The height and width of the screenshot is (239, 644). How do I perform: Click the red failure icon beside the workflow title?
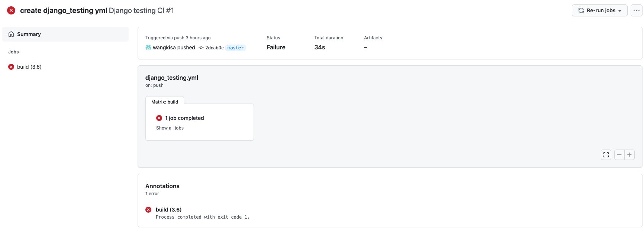pyautogui.click(x=11, y=10)
